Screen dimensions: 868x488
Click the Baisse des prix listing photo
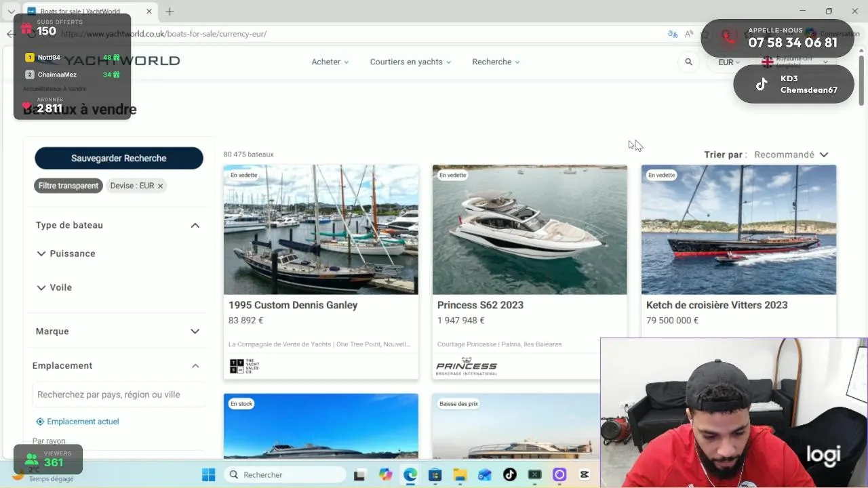pyautogui.click(x=515, y=426)
